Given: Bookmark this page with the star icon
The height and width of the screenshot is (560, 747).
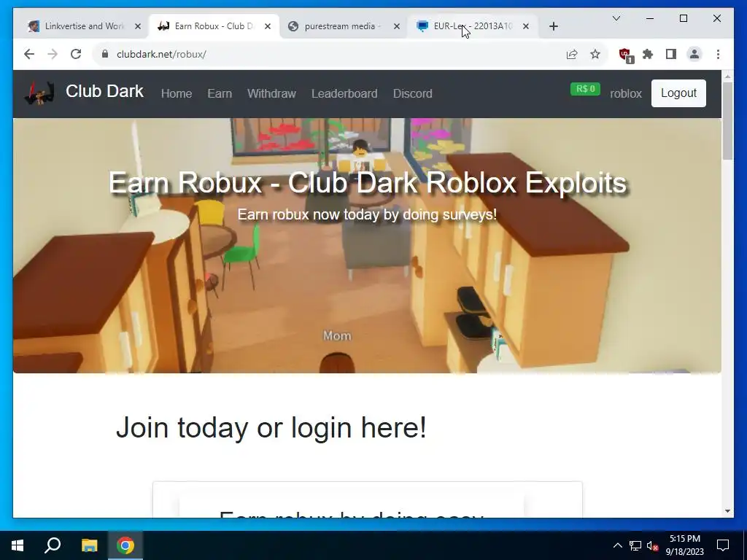Looking at the screenshot, I should tap(595, 54).
